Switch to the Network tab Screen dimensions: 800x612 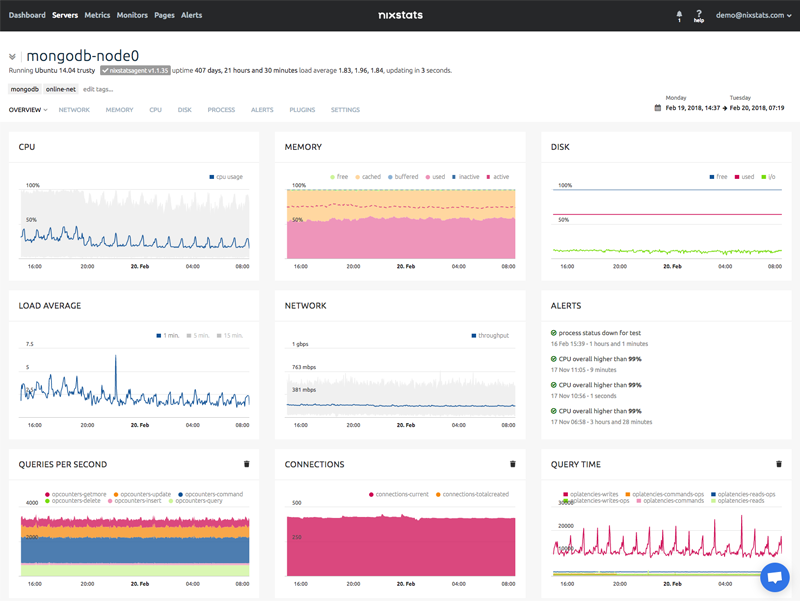click(74, 110)
